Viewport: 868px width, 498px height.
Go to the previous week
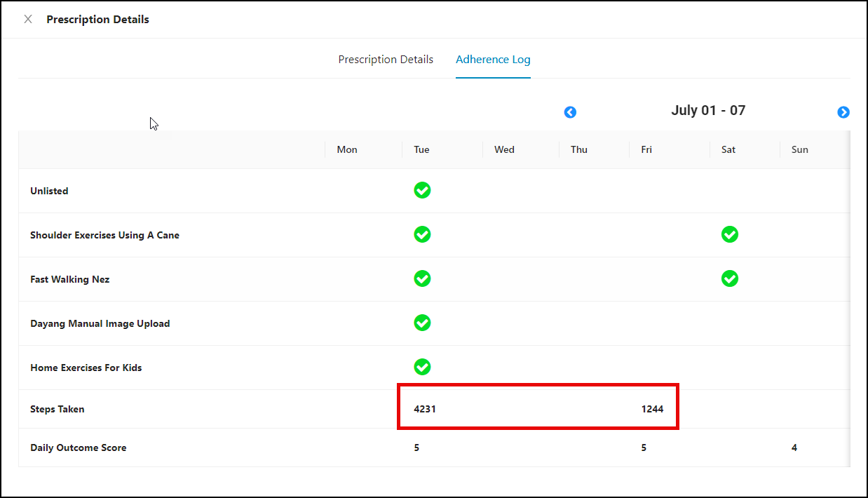pyautogui.click(x=570, y=112)
